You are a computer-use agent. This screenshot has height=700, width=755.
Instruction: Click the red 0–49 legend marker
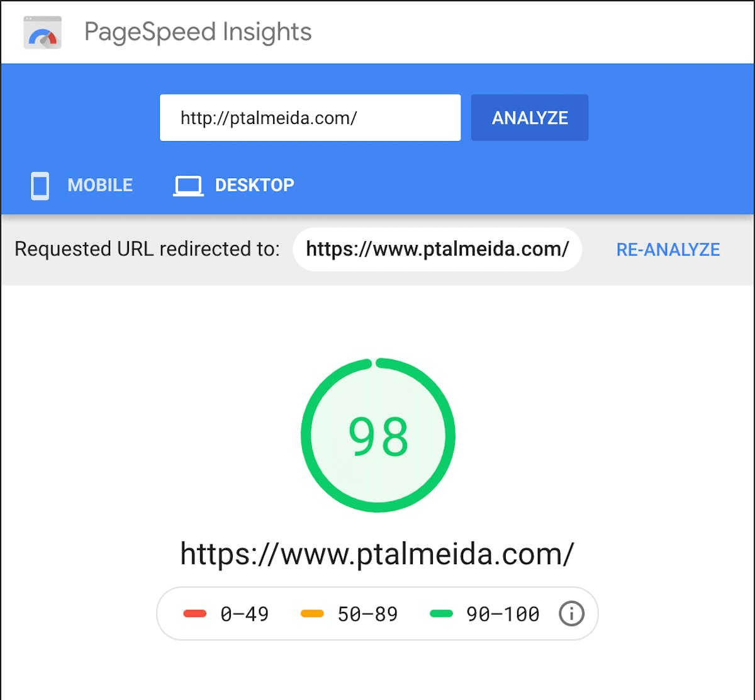[x=195, y=614]
